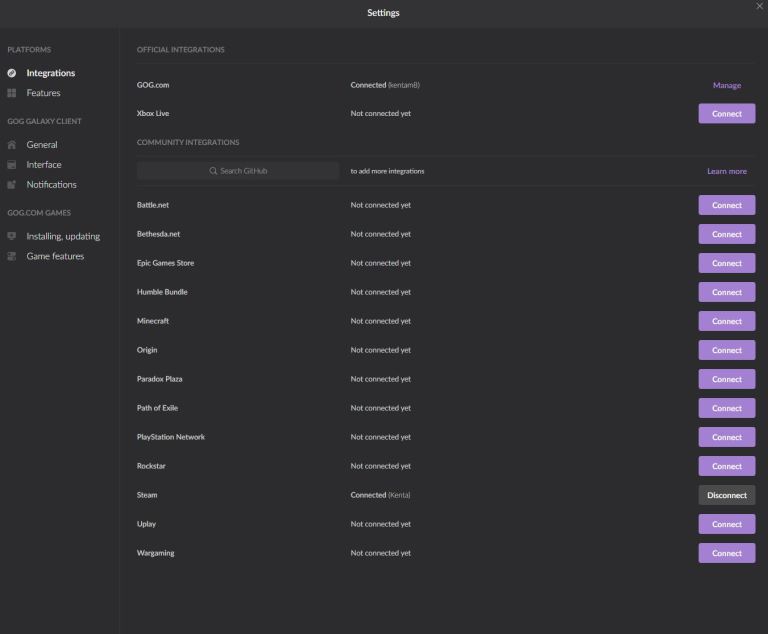Click the Wargaming integration name
This screenshot has height=634, width=768.
pos(155,553)
